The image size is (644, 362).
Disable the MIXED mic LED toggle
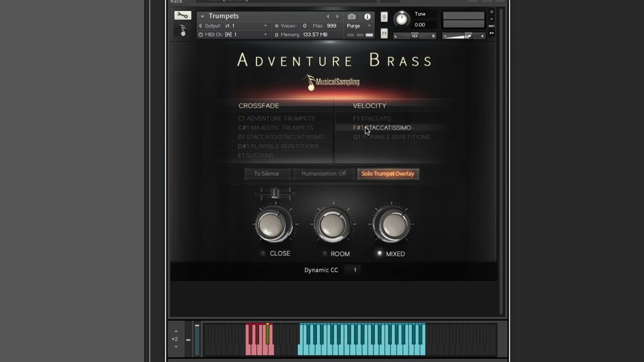coord(379,253)
